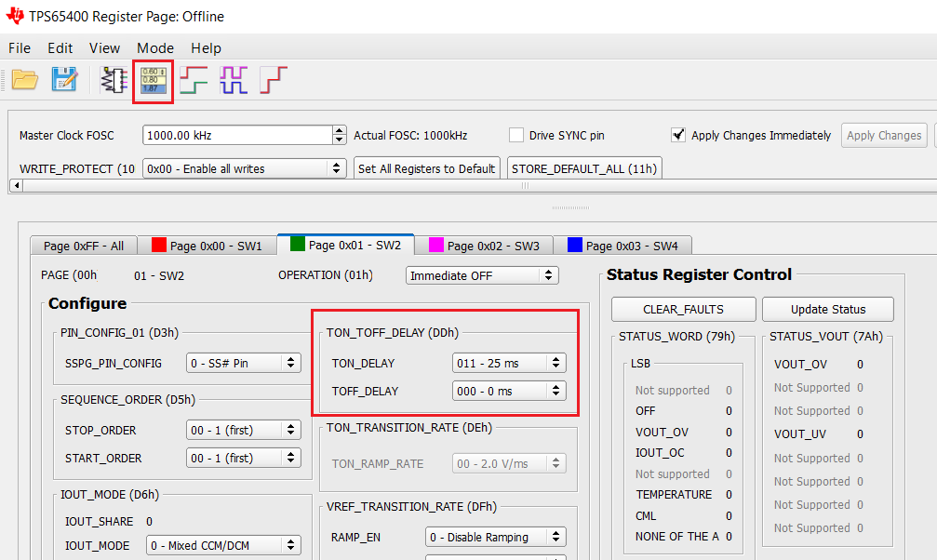Click the IOUT_SHARE value 0
The image size is (937, 560).
tap(150, 521)
